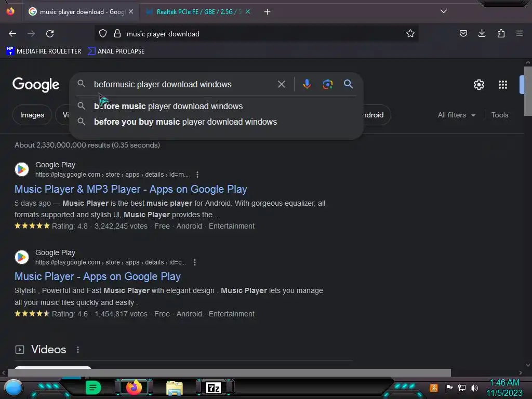The width and height of the screenshot is (532, 399).
Task: Open more options for second Google Play result
Action: 194,262
